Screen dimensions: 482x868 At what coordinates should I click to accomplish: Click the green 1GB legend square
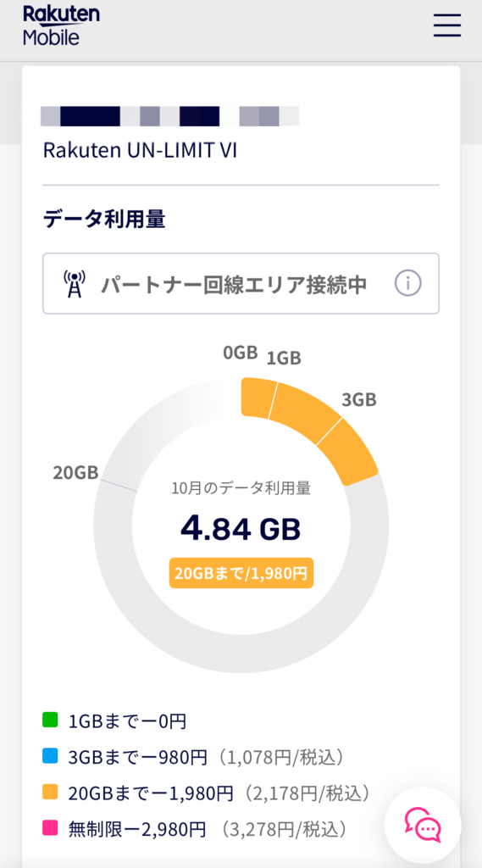point(50,721)
